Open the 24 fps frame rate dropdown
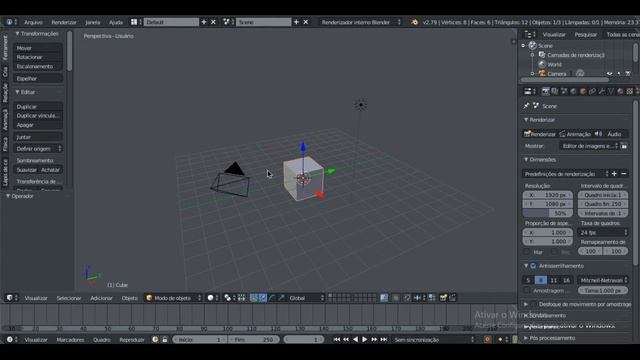The image size is (640, 360). tap(603, 232)
